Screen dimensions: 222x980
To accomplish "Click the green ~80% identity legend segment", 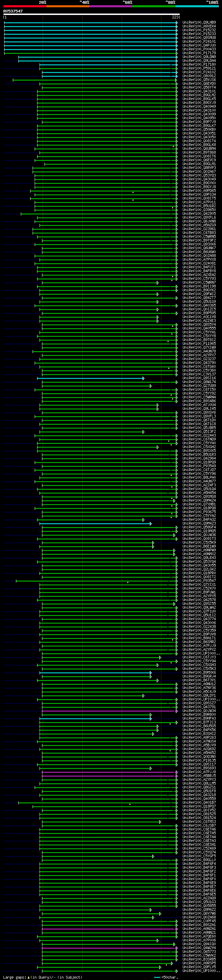I will 154,7.
